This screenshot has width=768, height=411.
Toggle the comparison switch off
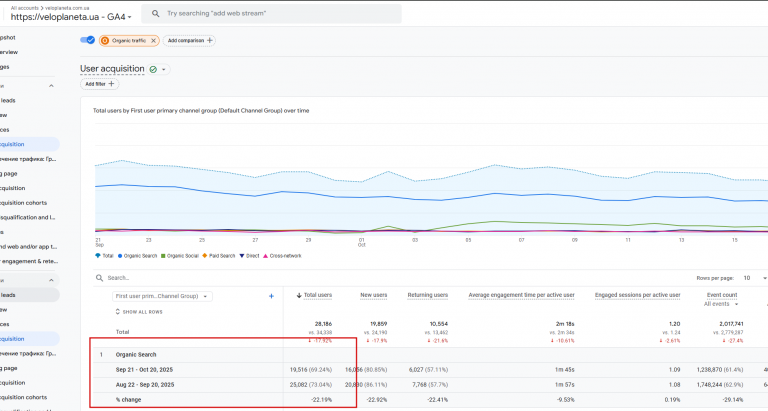87,40
